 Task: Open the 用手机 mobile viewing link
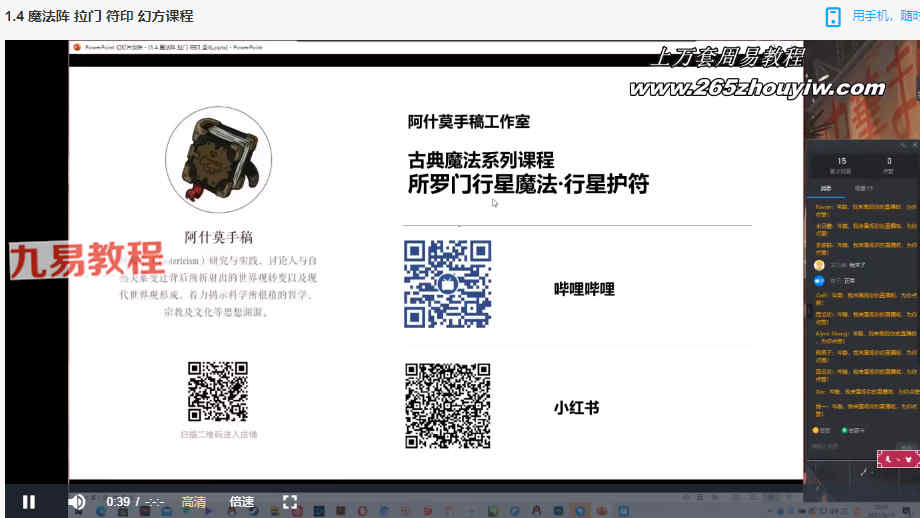884,16
